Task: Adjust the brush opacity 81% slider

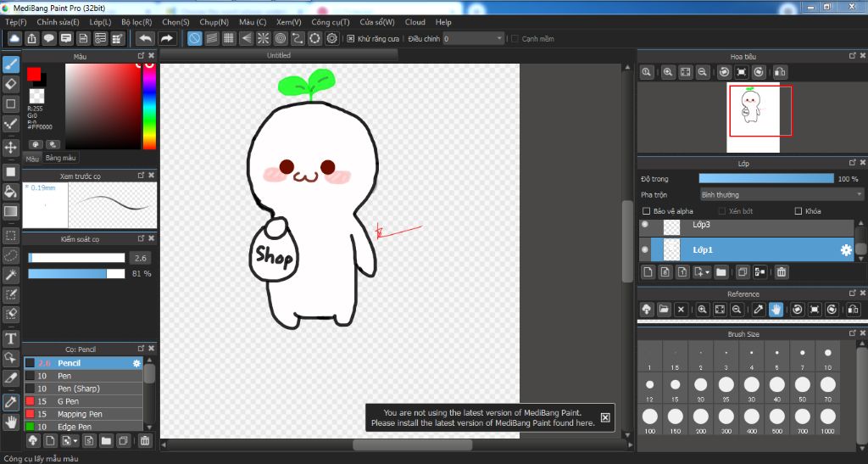Action: tap(77, 273)
